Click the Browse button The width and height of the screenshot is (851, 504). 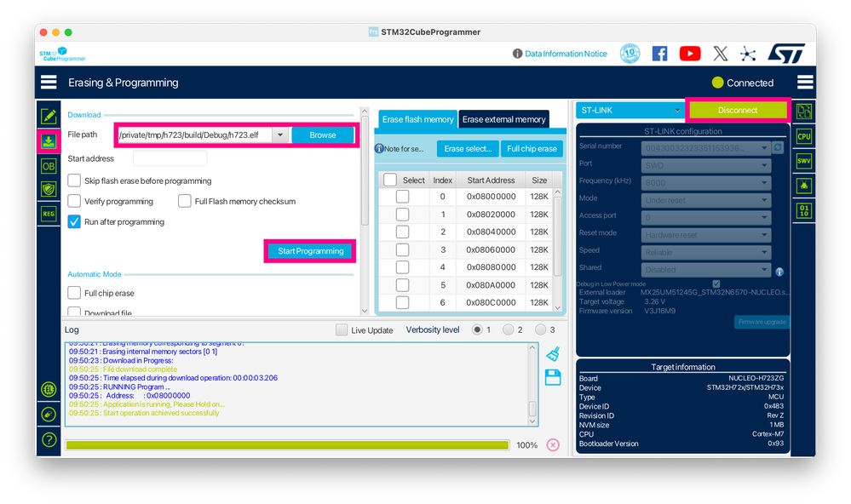322,135
